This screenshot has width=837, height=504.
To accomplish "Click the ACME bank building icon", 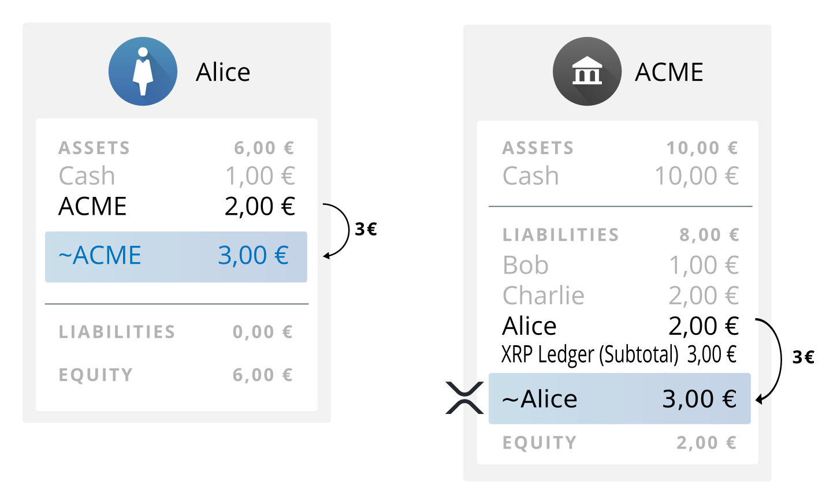I will coord(587,72).
